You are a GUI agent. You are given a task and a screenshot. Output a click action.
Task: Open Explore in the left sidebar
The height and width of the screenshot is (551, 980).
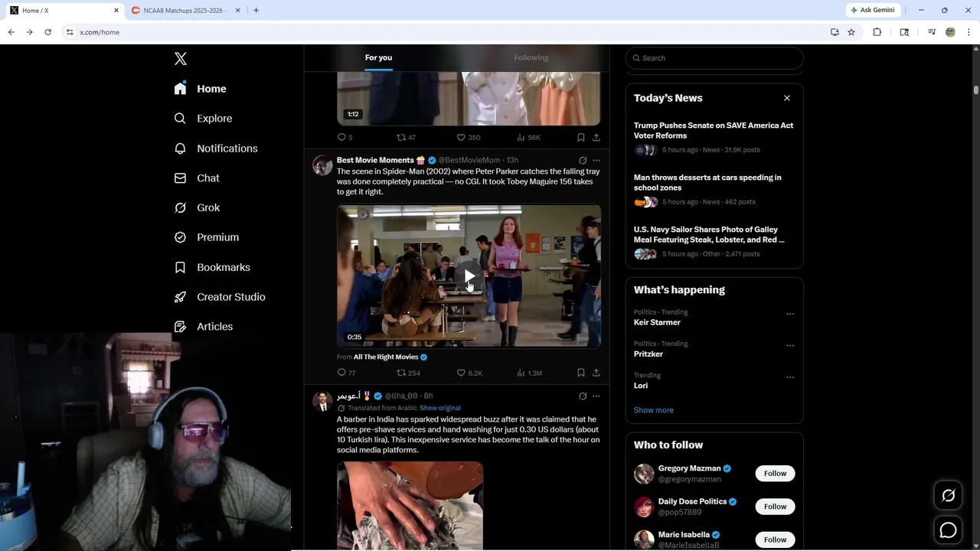pyautogui.click(x=203, y=119)
